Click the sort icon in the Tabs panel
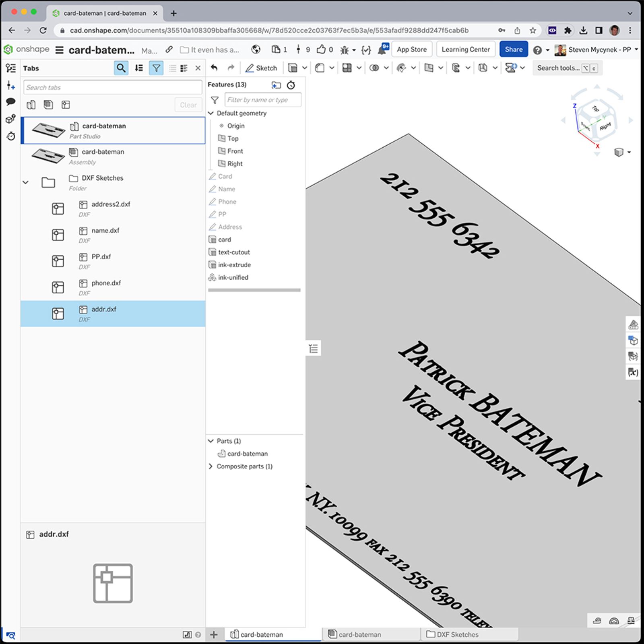 [x=138, y=68]
